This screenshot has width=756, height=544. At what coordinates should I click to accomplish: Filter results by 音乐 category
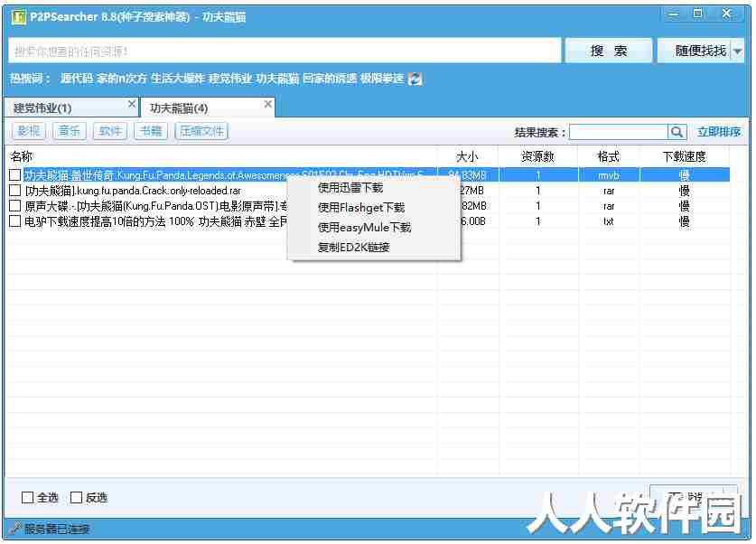pyautogui.click(x=69, y=131)
